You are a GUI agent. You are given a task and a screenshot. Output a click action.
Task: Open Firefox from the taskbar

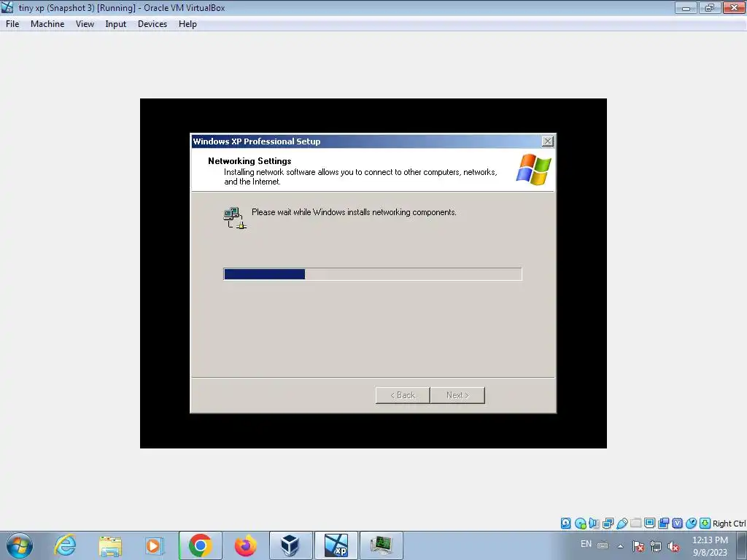(245, 545)
